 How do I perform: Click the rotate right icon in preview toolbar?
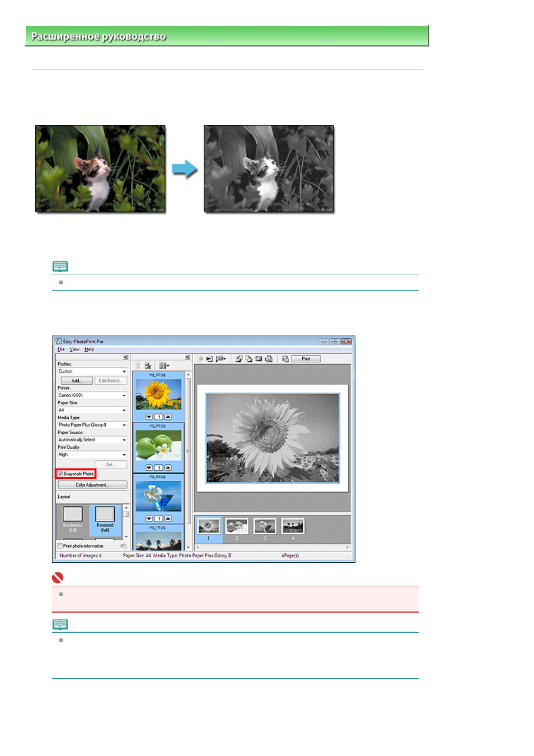pos(249,359)
